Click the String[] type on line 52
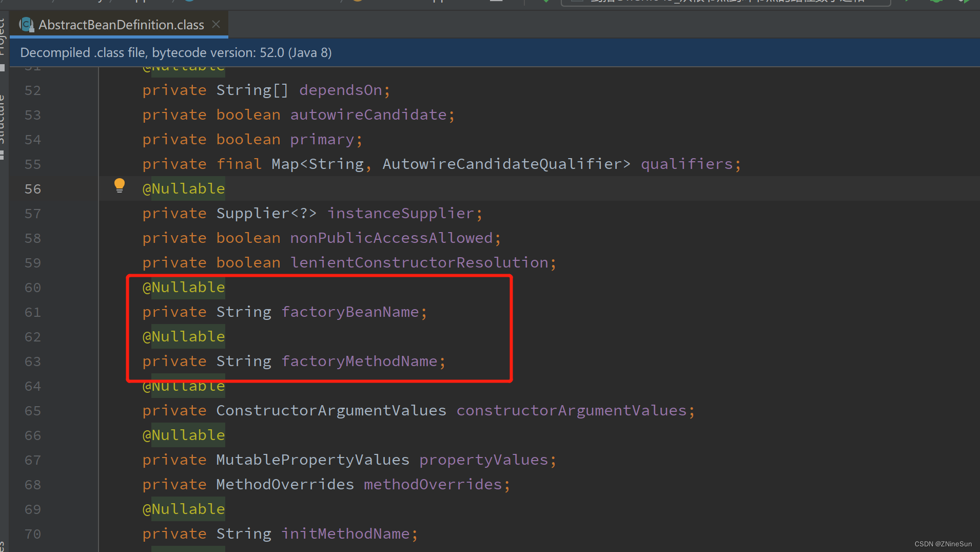The width and height of the screenshot is (980, 552). [x=252, y=90]
